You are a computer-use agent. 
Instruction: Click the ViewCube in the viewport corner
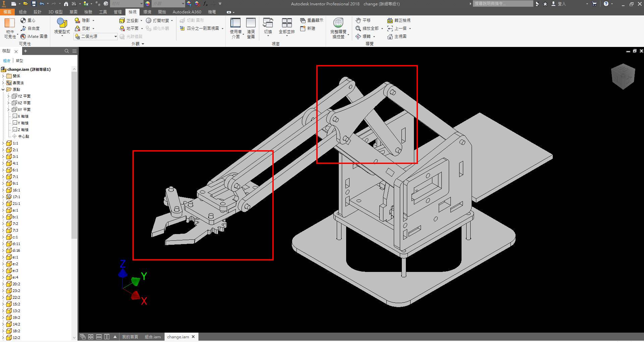pos(623,76)
